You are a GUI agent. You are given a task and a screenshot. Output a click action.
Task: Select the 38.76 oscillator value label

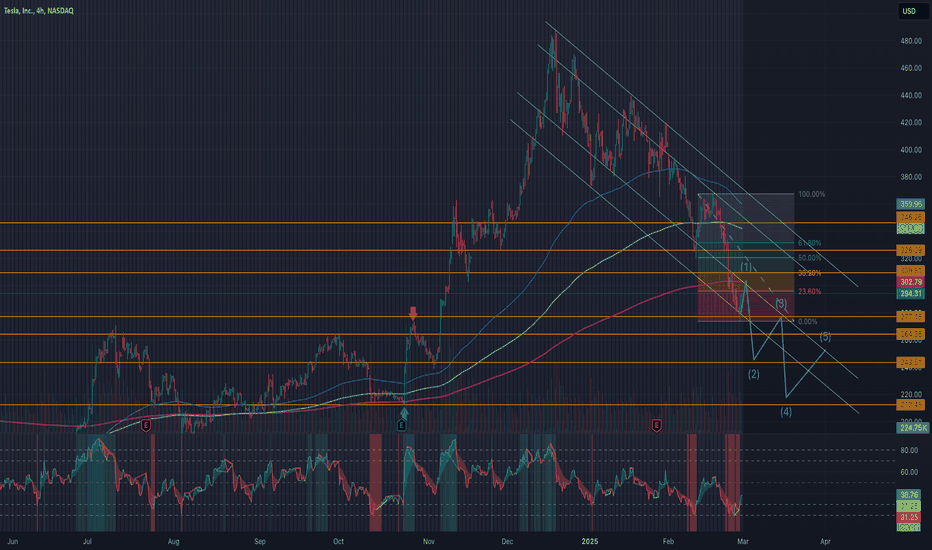[909, 495]
